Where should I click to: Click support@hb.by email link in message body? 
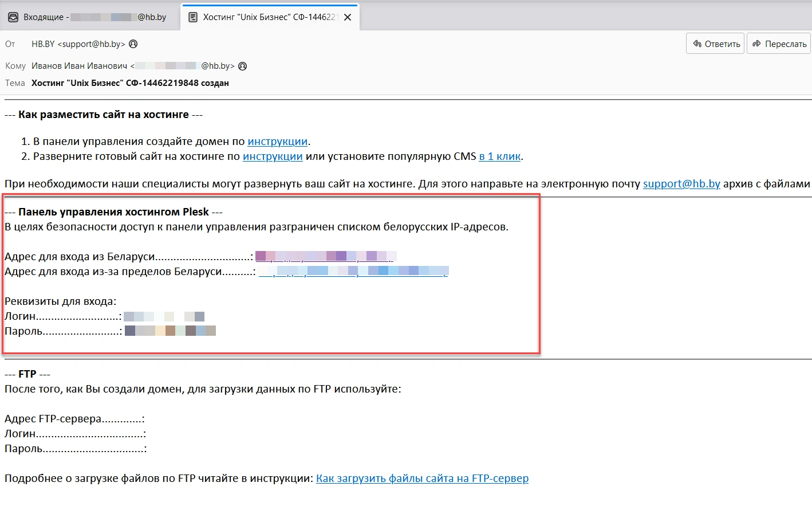(x=681, y=184)
